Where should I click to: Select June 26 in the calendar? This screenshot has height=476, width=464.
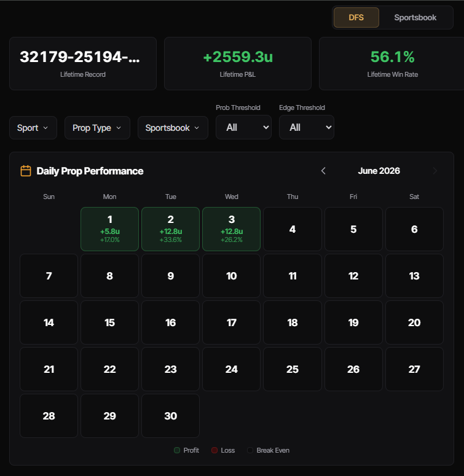click(353, 369)
